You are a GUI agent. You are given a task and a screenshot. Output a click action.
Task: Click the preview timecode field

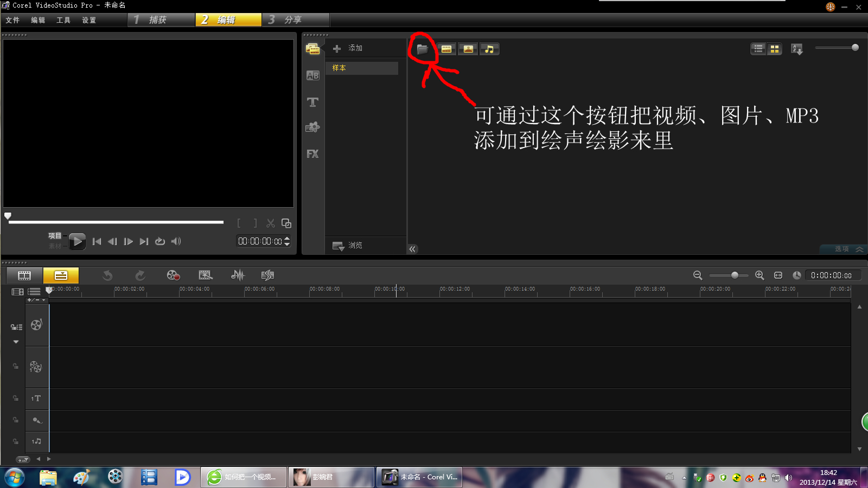point(260,241)
